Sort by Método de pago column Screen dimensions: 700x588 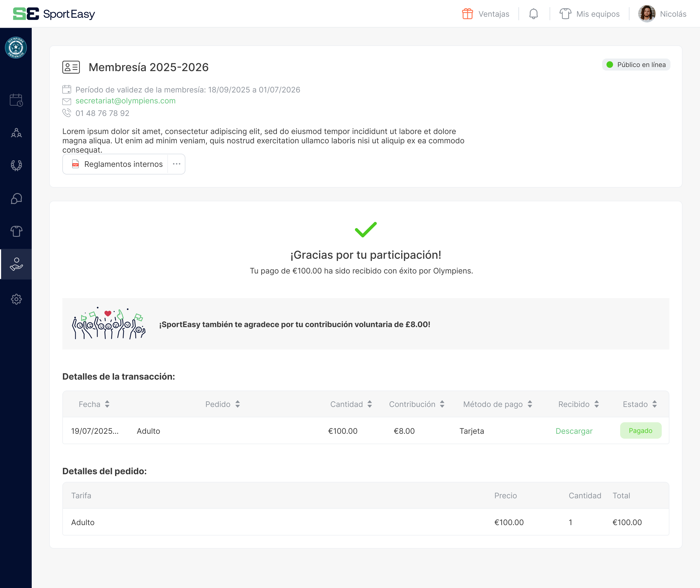tap(530, 404)
